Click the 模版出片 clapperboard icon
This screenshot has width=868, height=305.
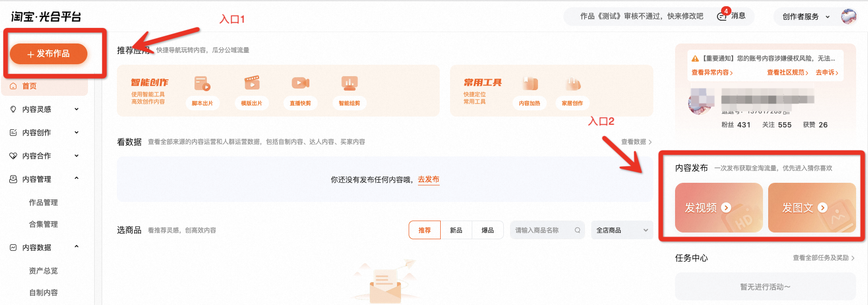tap(251, 83)
